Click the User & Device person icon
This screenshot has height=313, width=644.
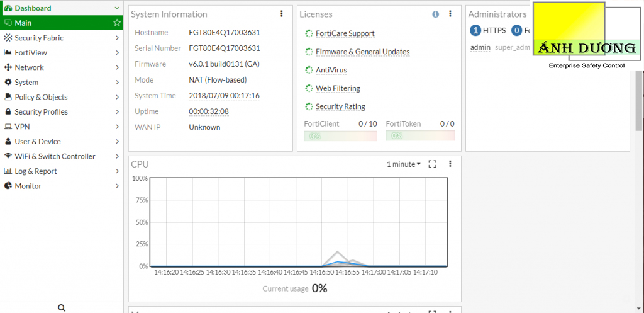[8, 142]
